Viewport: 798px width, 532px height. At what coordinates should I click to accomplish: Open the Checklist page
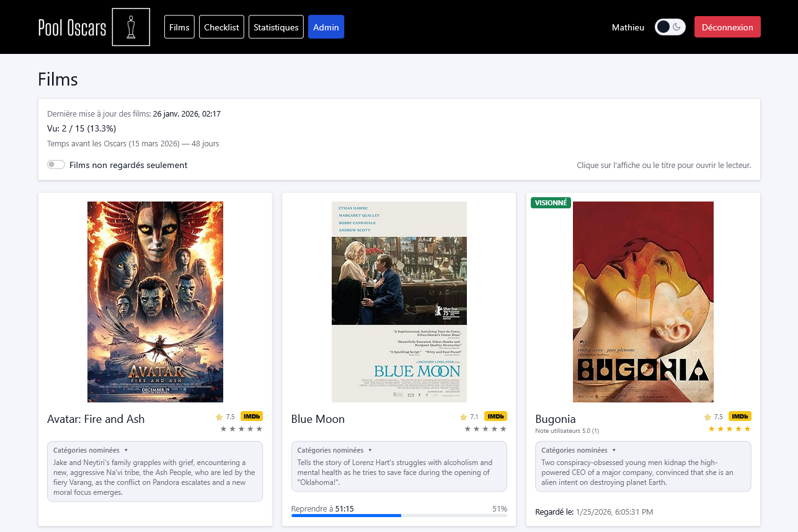point(221,27)
